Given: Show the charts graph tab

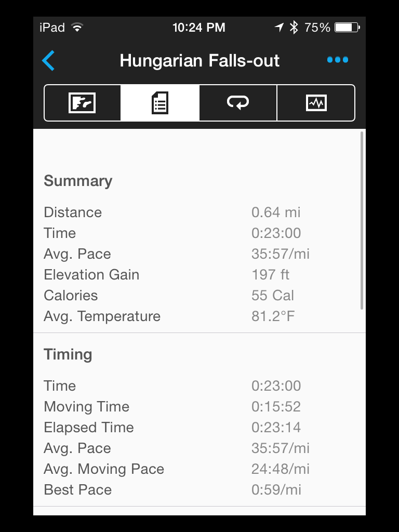Looking at the screenshot, I should point(316,103).
